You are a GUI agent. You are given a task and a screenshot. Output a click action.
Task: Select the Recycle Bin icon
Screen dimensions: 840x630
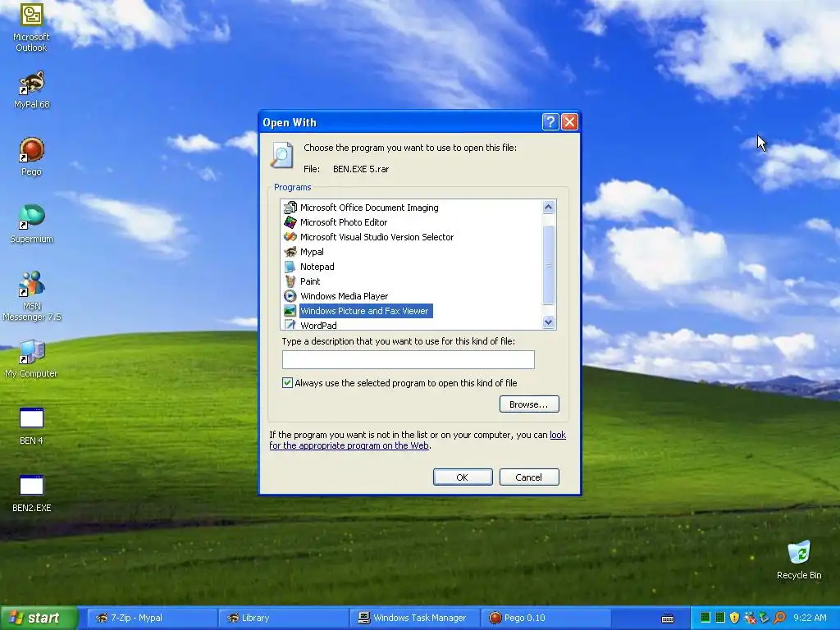(x=799, y=559)
